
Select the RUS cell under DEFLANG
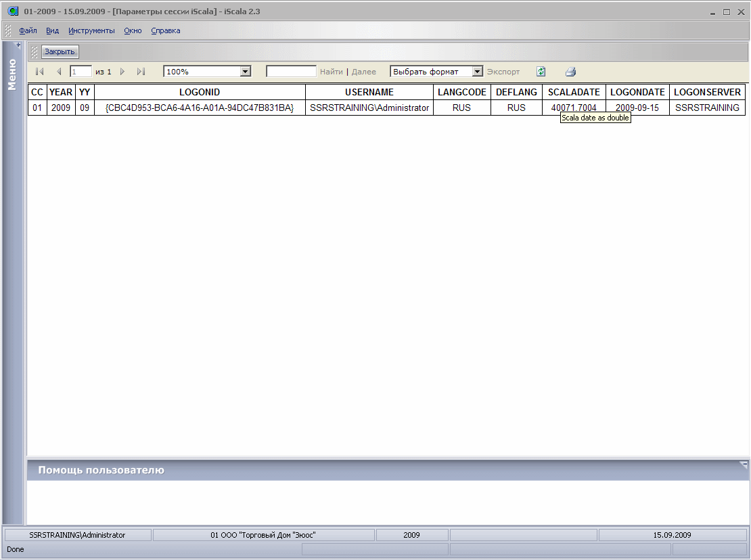coord(516,108)
